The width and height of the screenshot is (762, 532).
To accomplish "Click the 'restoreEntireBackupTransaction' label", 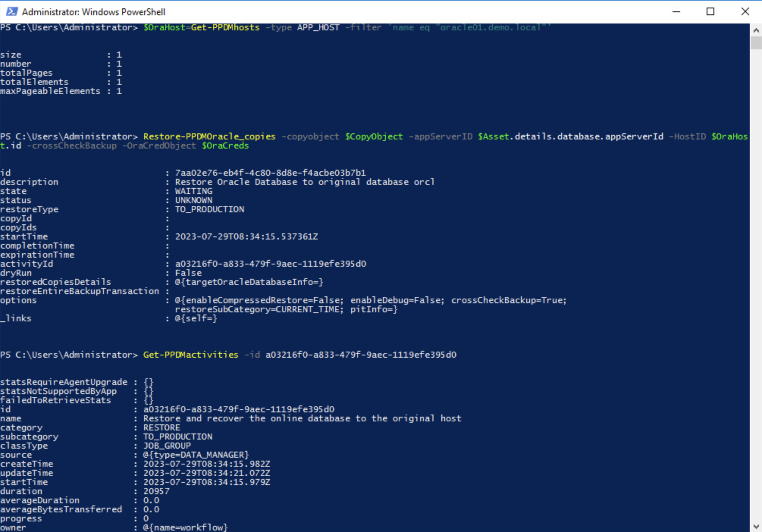I will pos(80,291).
